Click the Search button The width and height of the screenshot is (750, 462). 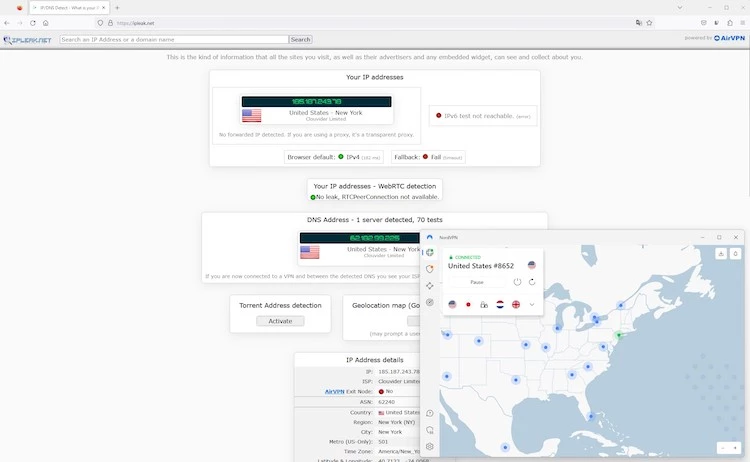coord(300,40)
